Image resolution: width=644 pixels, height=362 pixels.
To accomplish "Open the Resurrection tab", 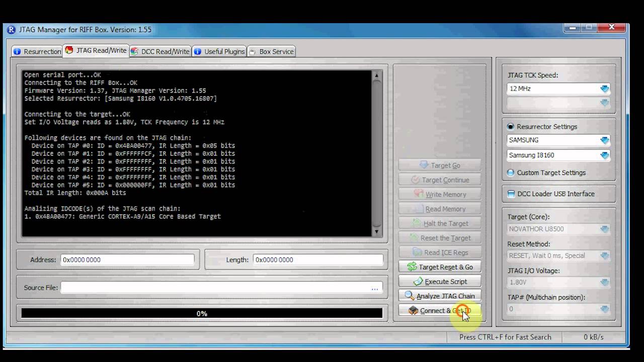I will (37, 51).
